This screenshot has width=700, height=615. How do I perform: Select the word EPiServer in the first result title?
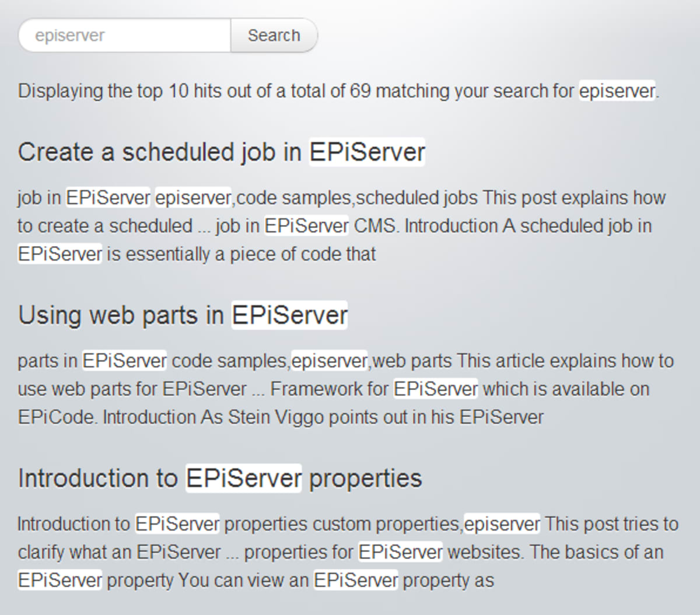tap(366, 152)
